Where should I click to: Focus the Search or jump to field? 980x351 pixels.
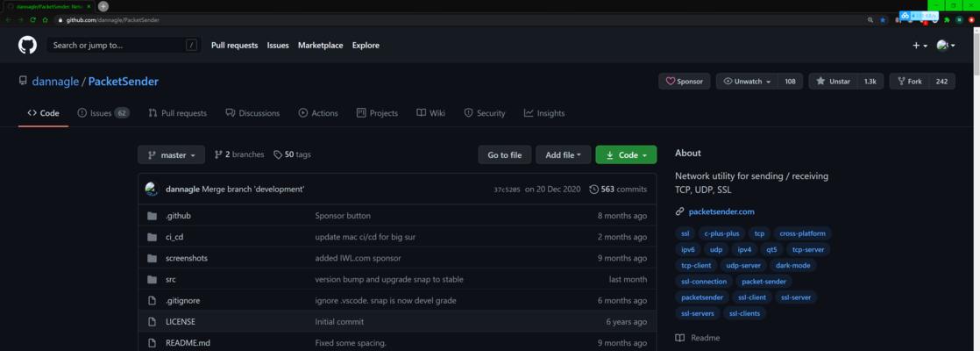coord(124,45)
